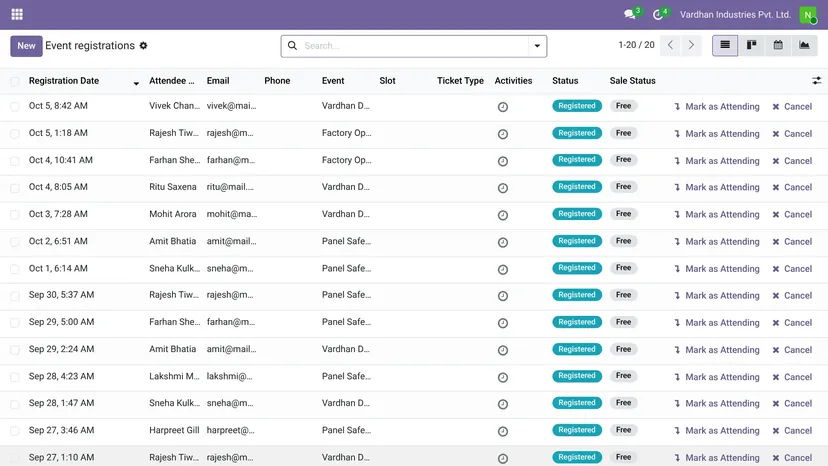Screen dimensions: 828x466
Task: Check the Oct 4, 10:41 AM row checkbox
Action: [15, 161]
